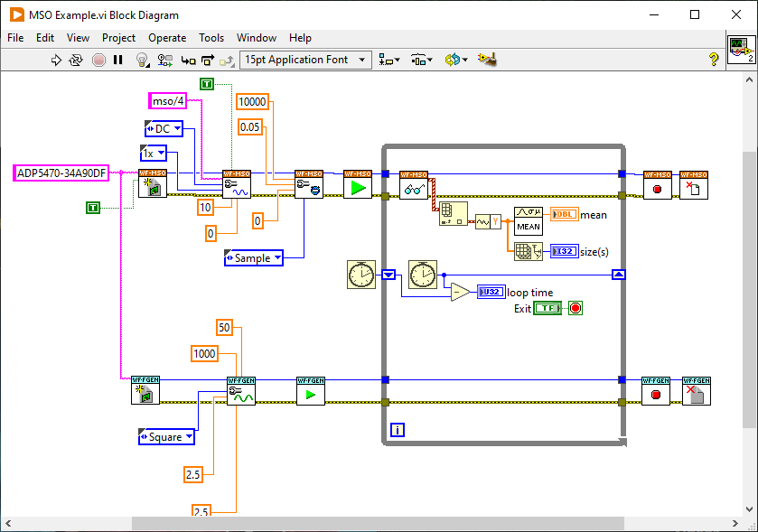Toggle the True boolean constant above mso/4
The width and height of the screenshot is (758, 532).
(x=207, y=84)
